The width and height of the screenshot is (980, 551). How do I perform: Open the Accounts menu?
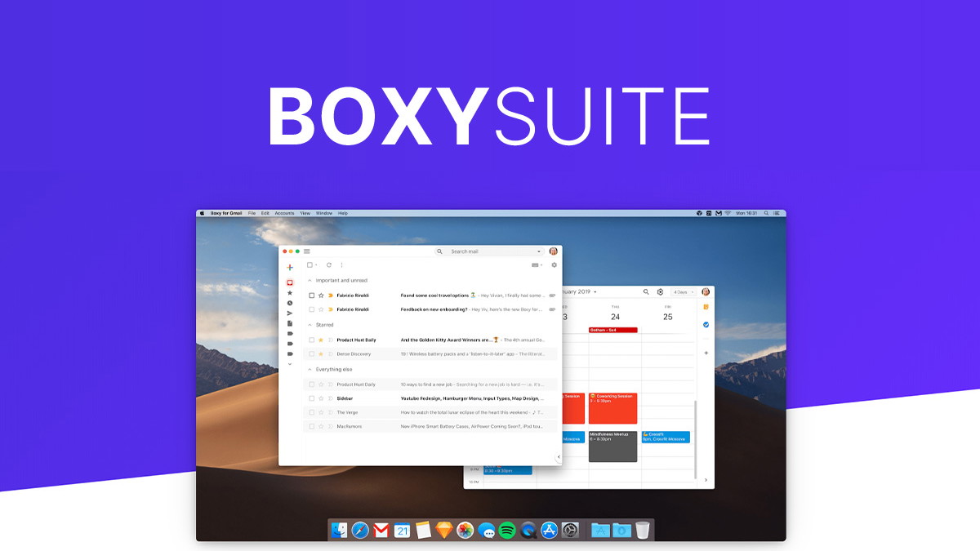click(x=284, y=213)
